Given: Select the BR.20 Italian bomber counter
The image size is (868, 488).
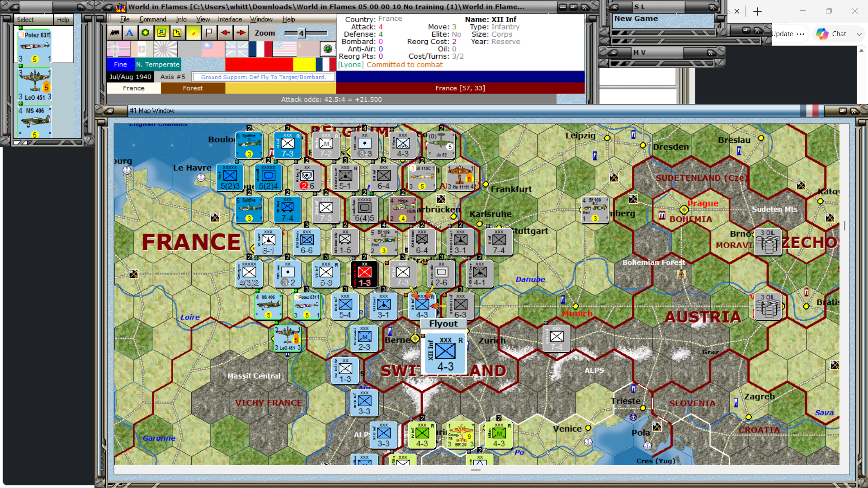Looking at the screenshot, I should 460,435.
